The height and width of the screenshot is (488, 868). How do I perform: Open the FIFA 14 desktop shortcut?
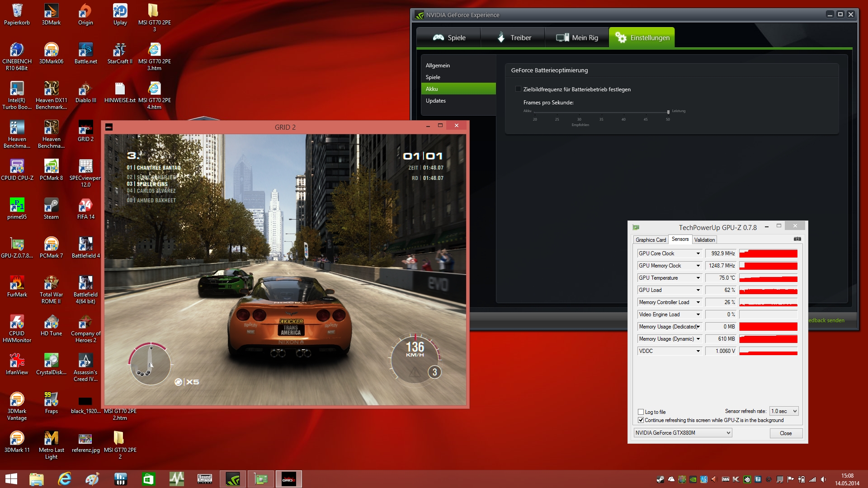pos(85,209)
